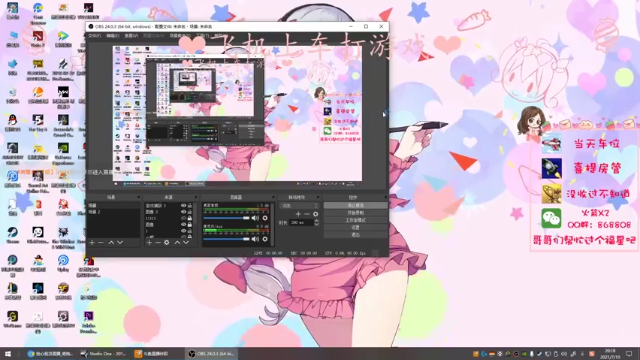The width and height of the screenshot is (640, 360).
Task: Pop out Scene Transitions dock panel icon
Action: point(318,197)
